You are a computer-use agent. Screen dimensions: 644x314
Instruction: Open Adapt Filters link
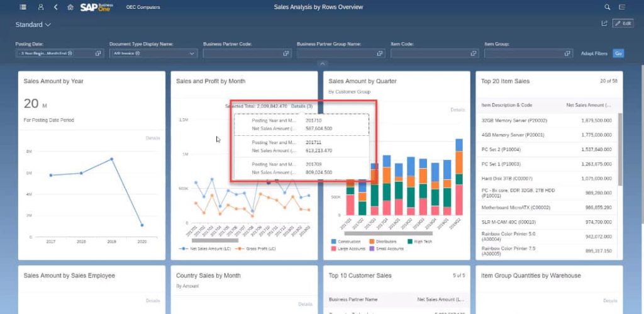tap(594, 53)
